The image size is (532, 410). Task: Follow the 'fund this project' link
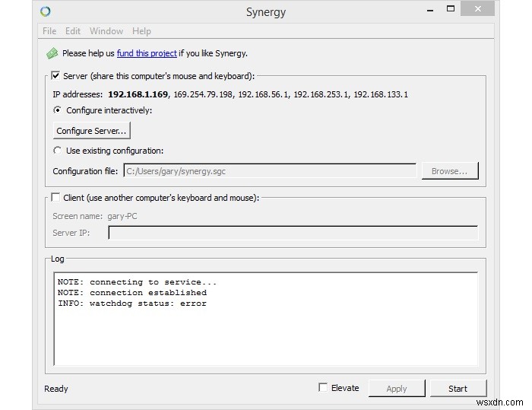(147, 53)
